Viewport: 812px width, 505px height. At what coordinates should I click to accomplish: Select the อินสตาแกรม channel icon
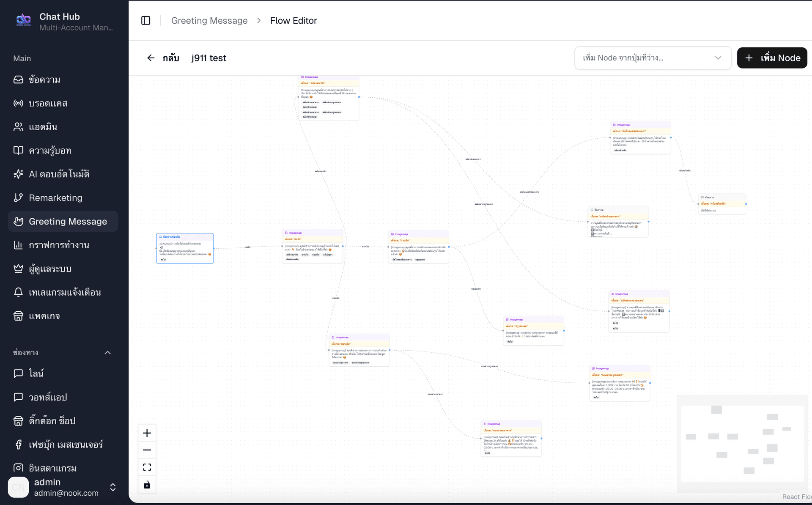(18, 468)
